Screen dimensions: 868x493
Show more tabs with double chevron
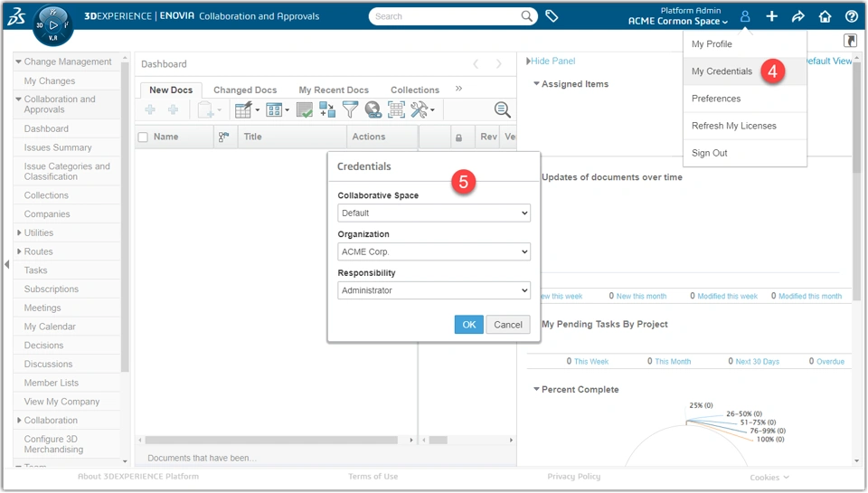459,89
